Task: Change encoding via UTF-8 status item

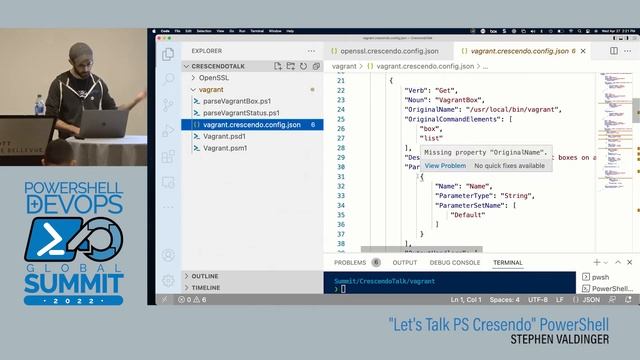Action: tap(538, 300)
